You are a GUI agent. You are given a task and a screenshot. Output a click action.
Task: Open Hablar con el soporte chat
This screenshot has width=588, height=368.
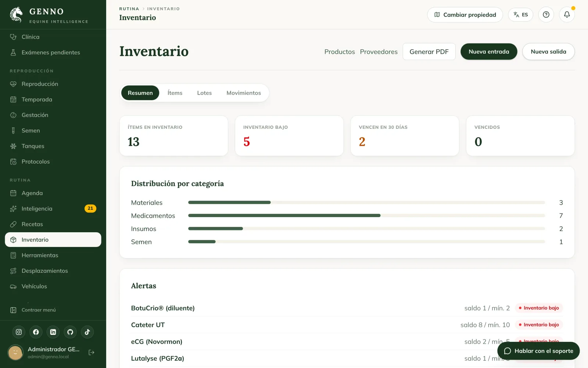coord(538,351)
